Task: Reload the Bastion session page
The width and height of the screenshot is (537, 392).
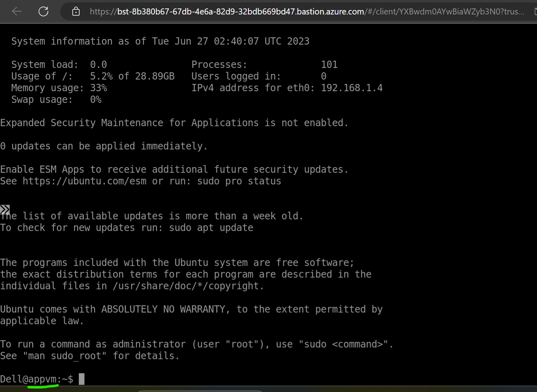Action: (x=43, y=12)
